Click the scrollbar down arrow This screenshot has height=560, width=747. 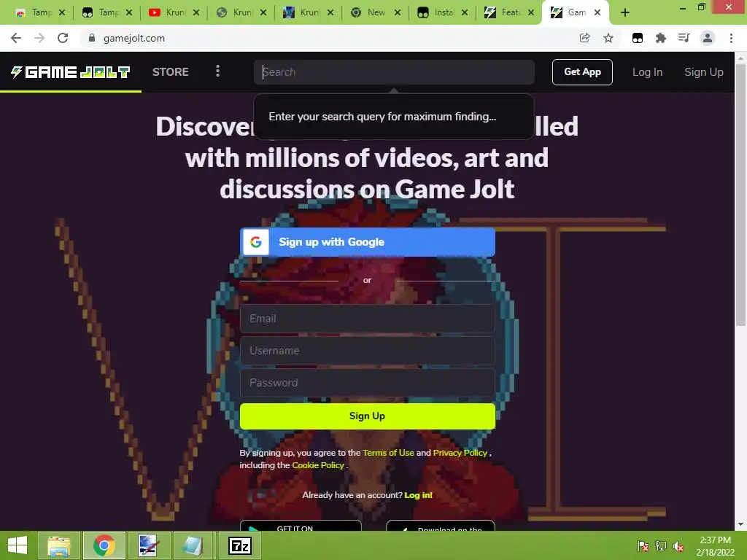(740, 524)
